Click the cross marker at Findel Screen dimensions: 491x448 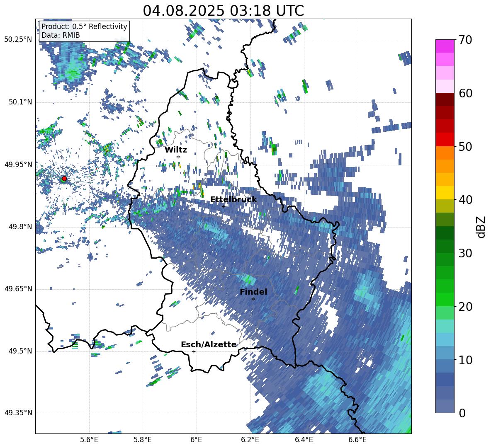(253, 299)
